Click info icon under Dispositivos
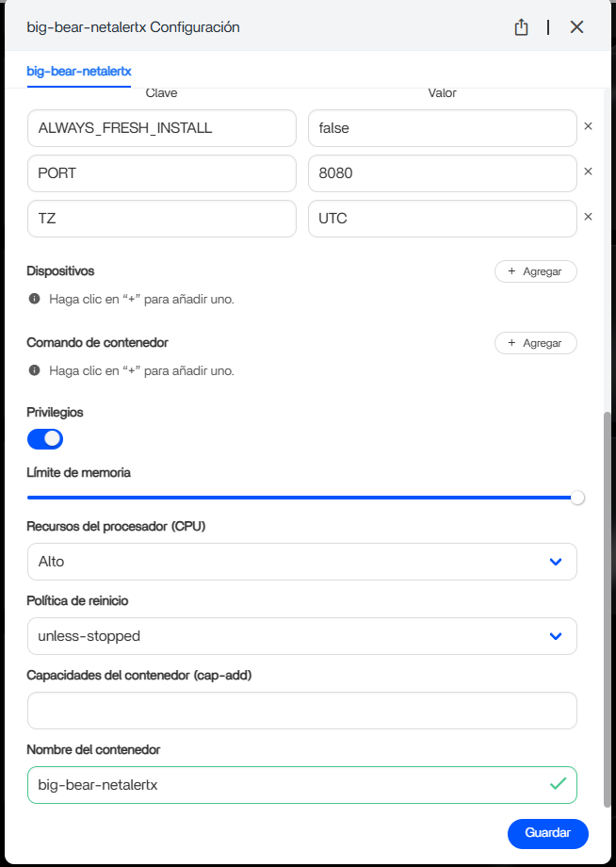This screenshot has width=616, height=867. (35, 299)
